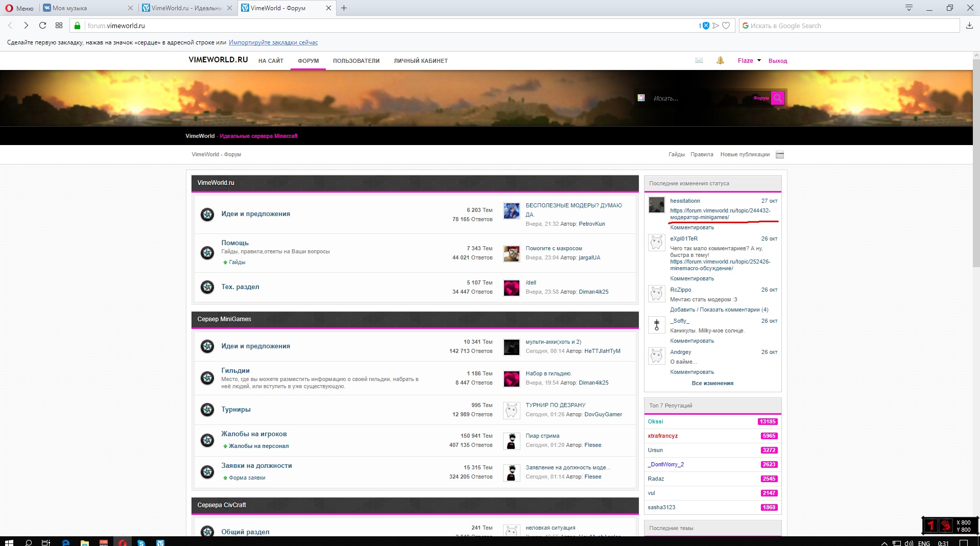
Task: Click the pink search magnifier button
Action: point(778,98)
